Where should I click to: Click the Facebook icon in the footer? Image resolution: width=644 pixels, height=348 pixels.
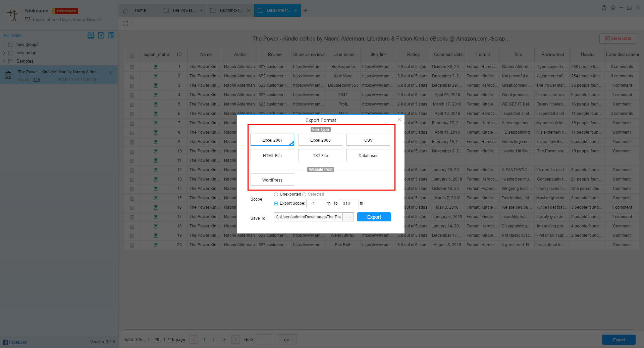pyautogui.click(x=5, y=342)
